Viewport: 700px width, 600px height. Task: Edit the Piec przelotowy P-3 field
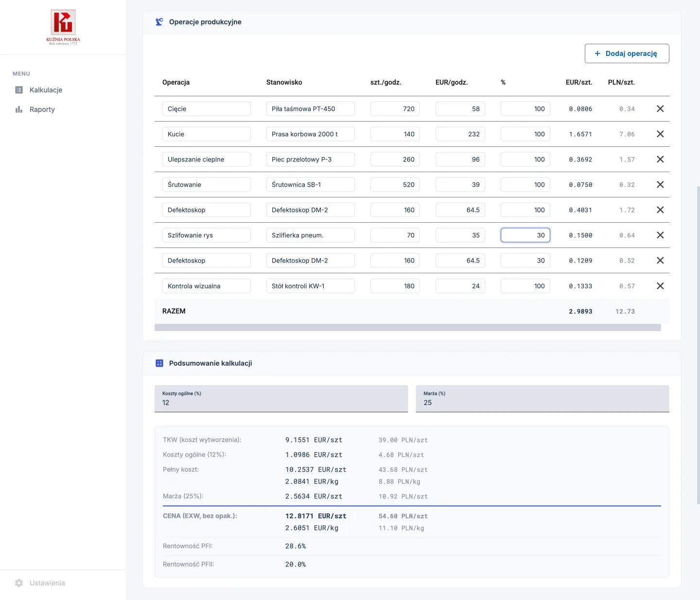click(x=311, y=159)
